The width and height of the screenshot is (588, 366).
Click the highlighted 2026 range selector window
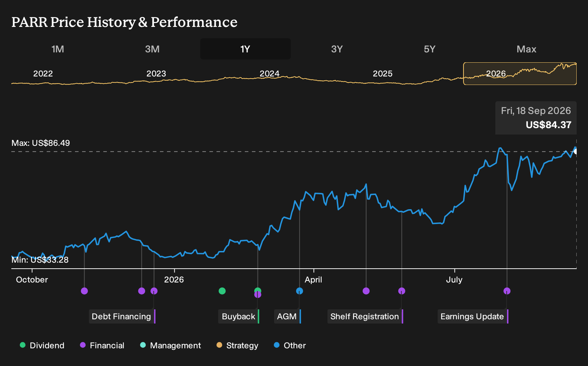click(x=520, y=74)
